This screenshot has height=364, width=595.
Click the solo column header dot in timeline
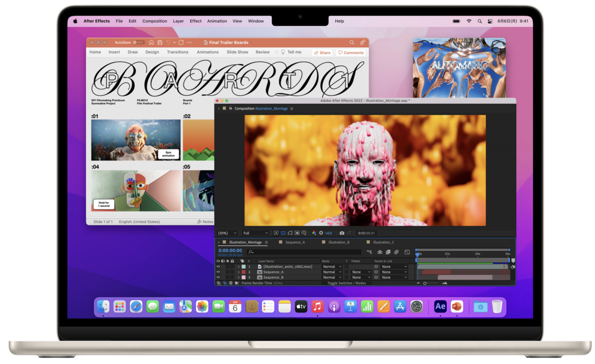pyautogui.click(x=228, y=261)
